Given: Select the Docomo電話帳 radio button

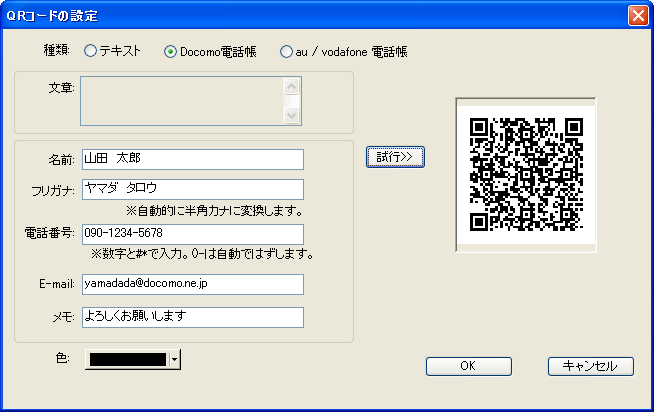Looking at the screenshot, I should click(x=170, y=52).
